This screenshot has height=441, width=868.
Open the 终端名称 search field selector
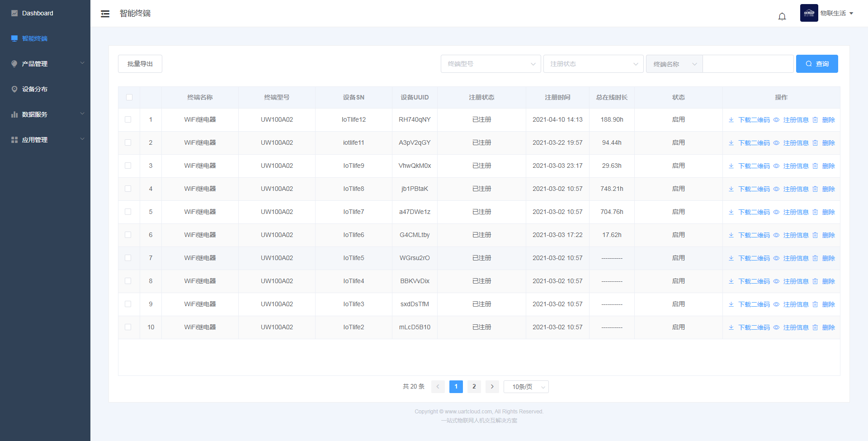click(x=675, y=64)
